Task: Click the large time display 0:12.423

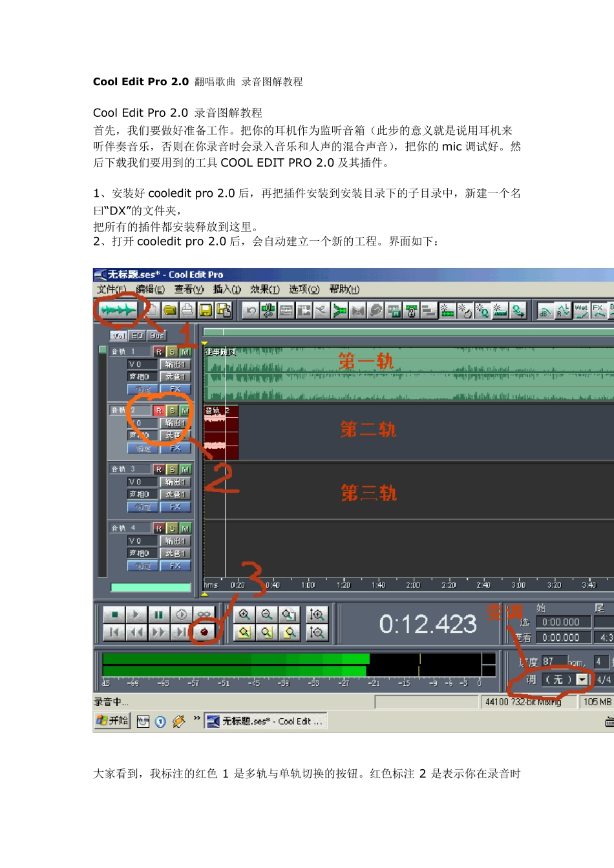Action: pos(428,625)
